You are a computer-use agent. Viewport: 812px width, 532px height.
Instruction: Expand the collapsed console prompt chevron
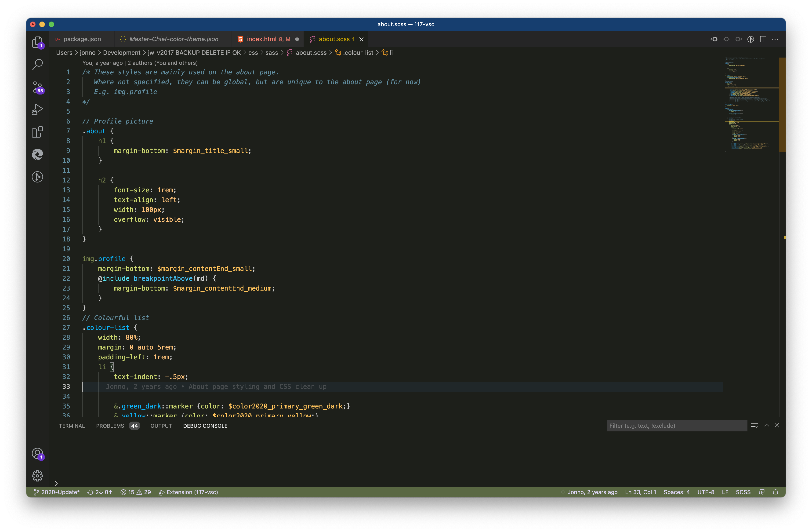click(x=56, y=483)
